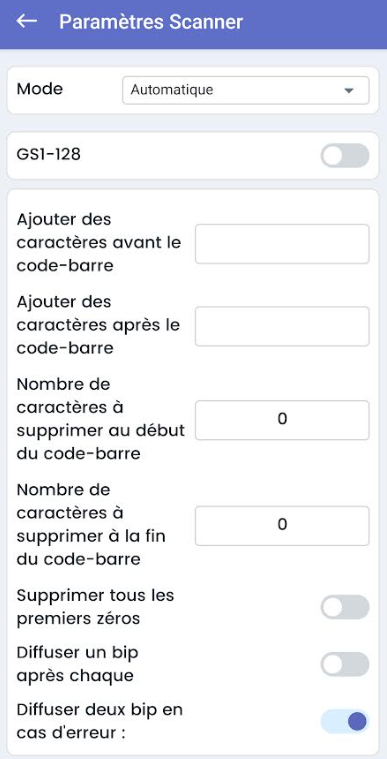The image size is (387, 759).
Task: Tap the Mode label
Action: [x=40, y=89]
